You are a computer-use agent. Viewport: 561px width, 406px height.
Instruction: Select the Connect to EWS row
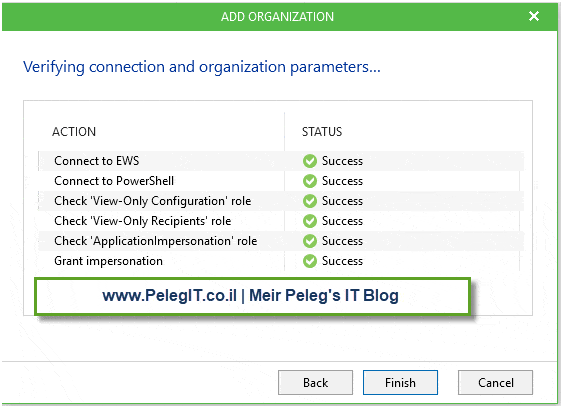tap(281, 161)
